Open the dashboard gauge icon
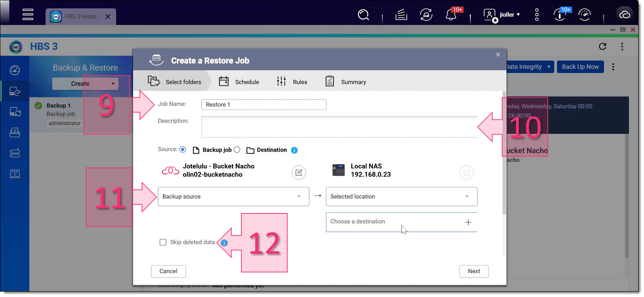This screenshot has height=297, width=644. (x=585, y=15)
